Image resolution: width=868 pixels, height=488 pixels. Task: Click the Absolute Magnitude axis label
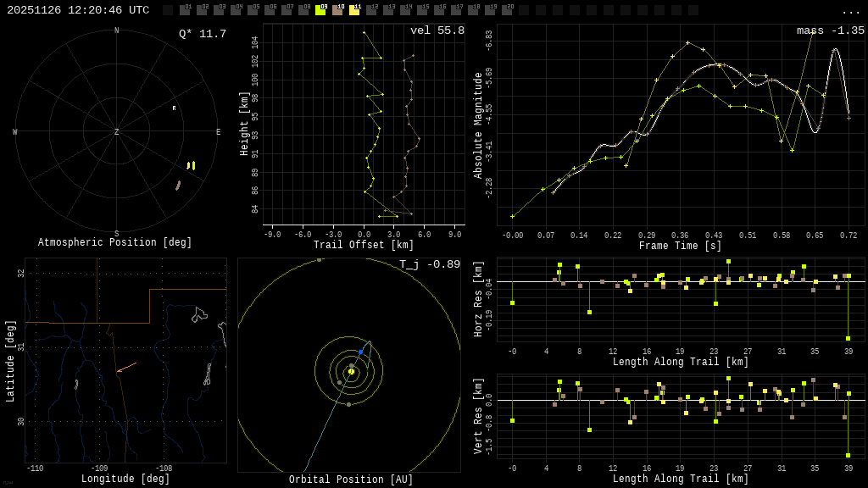pos(478,125)
